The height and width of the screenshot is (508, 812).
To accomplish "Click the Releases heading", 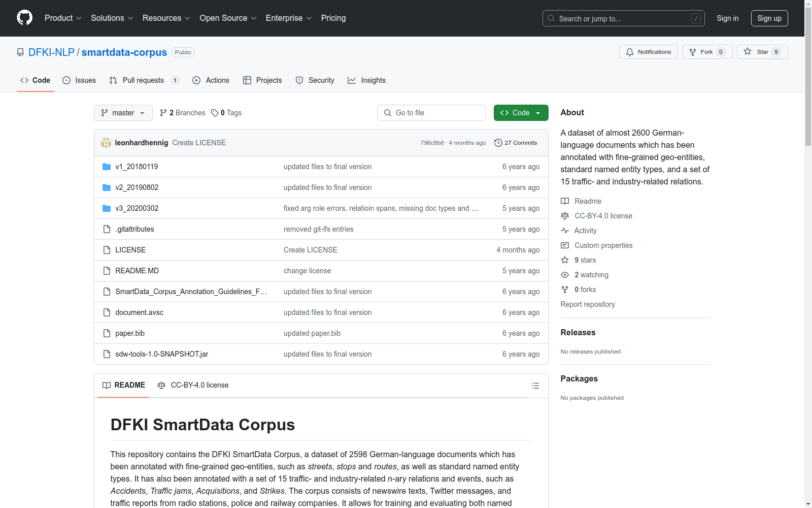I will (x=578, y=332).
